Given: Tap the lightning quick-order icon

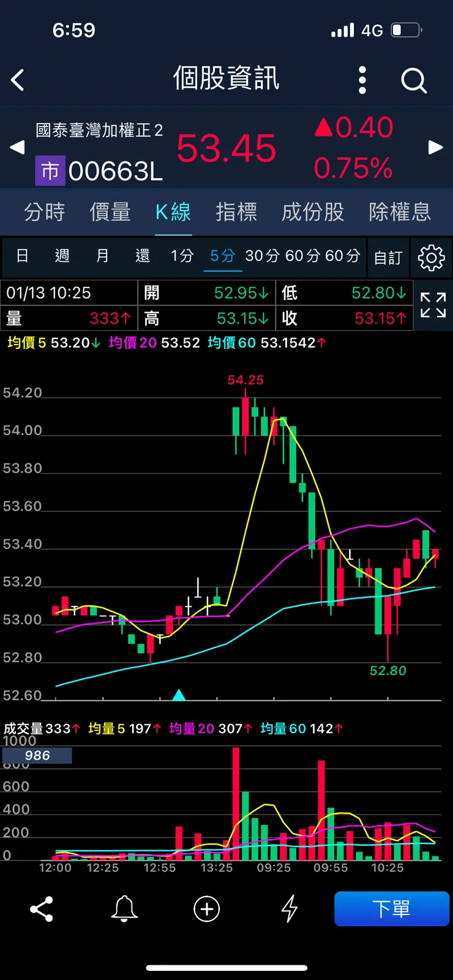Looking at the screenshot, I should pyautogui.click(x=289, y=909).
